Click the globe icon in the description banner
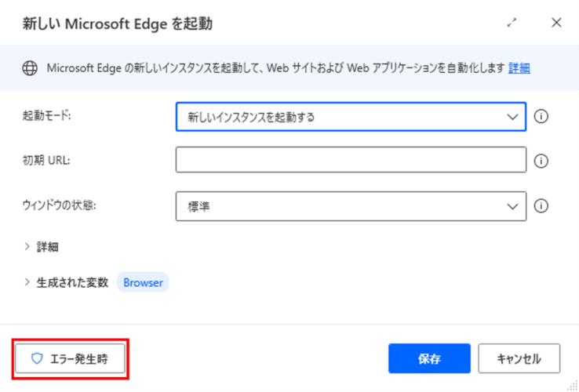579x392 pixels. 30,68
